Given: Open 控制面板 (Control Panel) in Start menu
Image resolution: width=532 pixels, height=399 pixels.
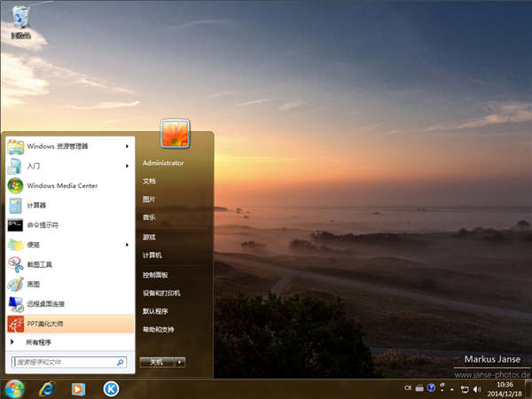Looking at the screenshot, I should (155, 275).
